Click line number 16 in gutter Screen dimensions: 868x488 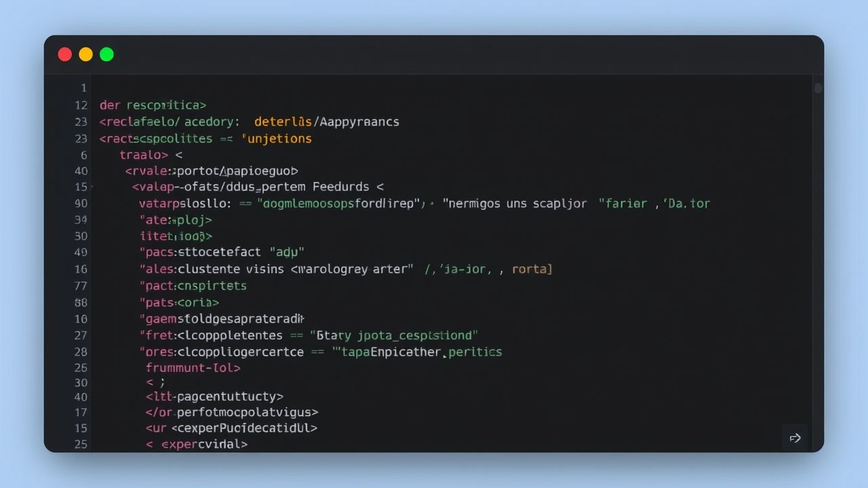pos(81,269)
